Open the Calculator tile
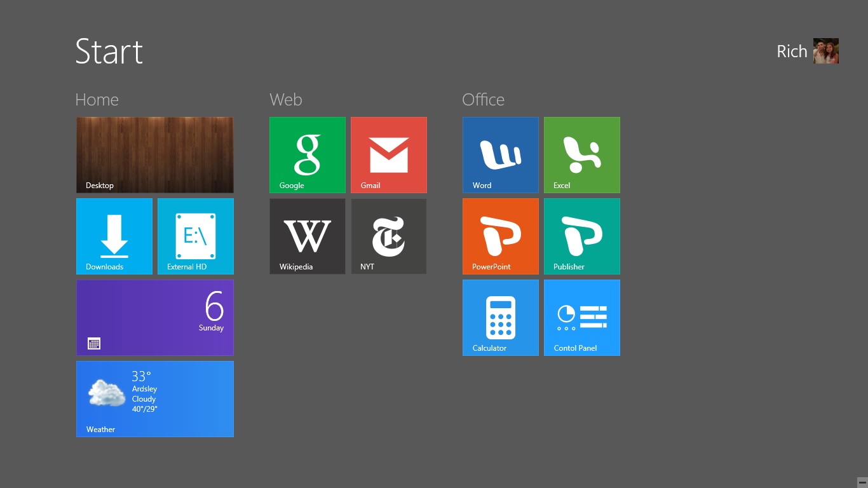The width and height of the screenshot is (868, 488). (x=501, y=318)
